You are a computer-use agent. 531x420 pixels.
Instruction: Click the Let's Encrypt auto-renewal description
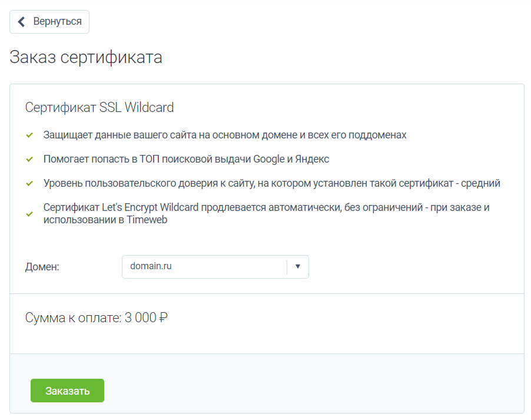pyautogui.click(x=266, y=208)
